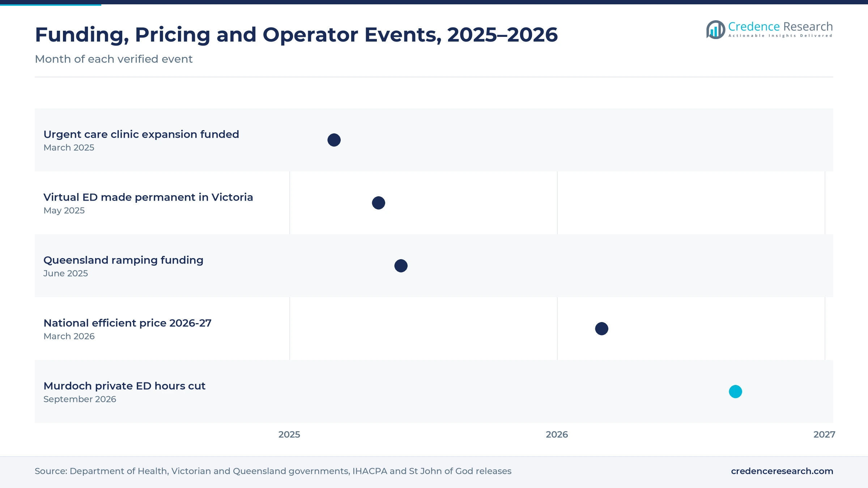Click the 'March 2026' date text
Screen dimensions: 868x488
coord(69,336)
